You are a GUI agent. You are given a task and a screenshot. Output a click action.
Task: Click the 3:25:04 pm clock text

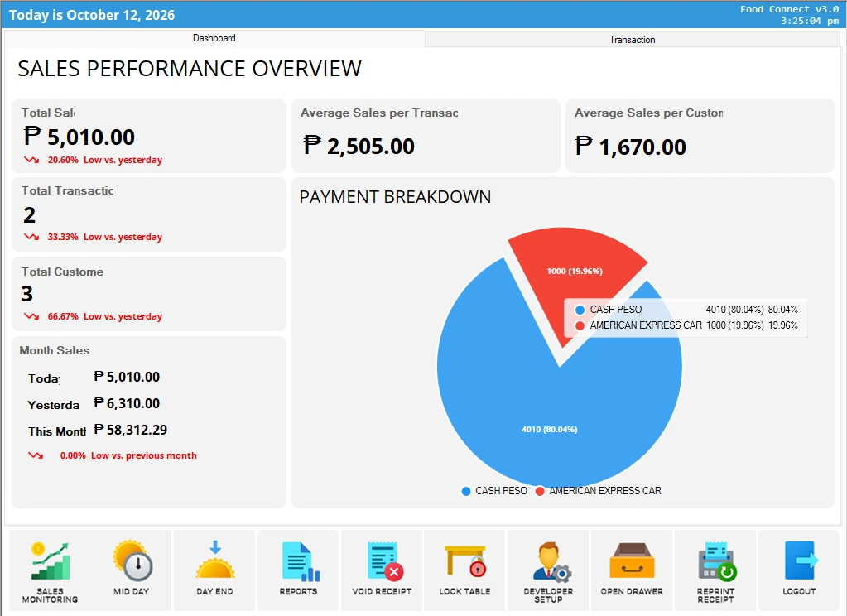click(809, 21)
